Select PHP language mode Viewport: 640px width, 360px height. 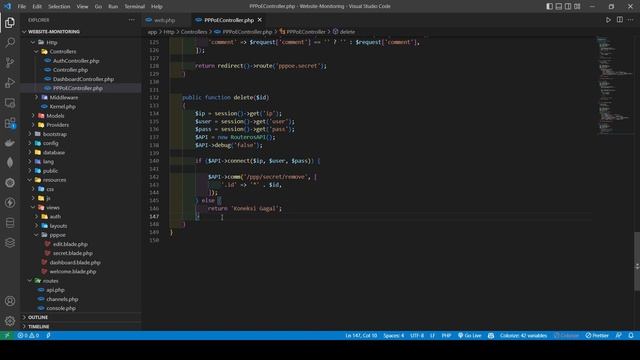point(446,336)
